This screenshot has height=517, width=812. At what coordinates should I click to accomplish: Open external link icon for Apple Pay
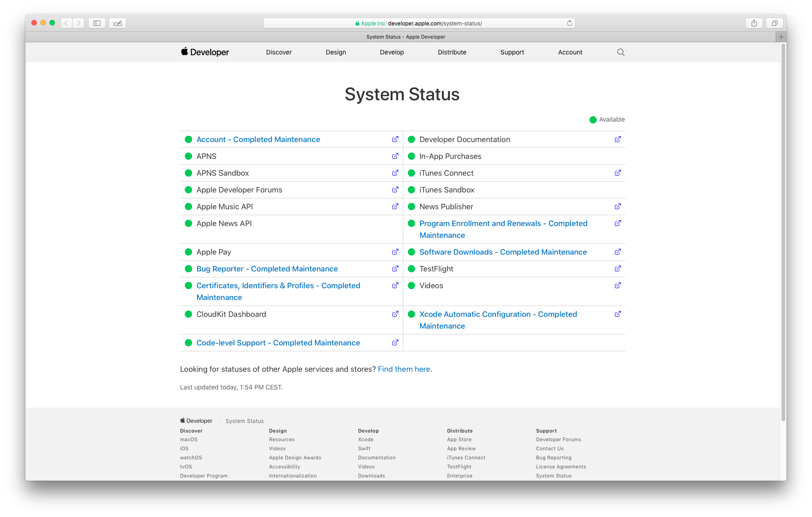click(x=395, y=252)
